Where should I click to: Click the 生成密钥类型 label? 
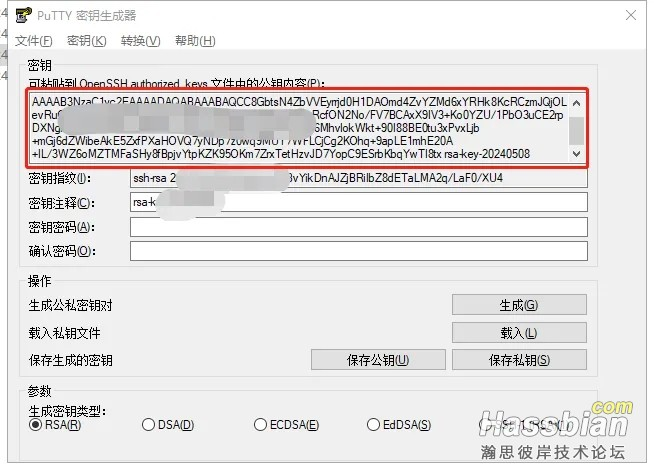tap(67, 412)
